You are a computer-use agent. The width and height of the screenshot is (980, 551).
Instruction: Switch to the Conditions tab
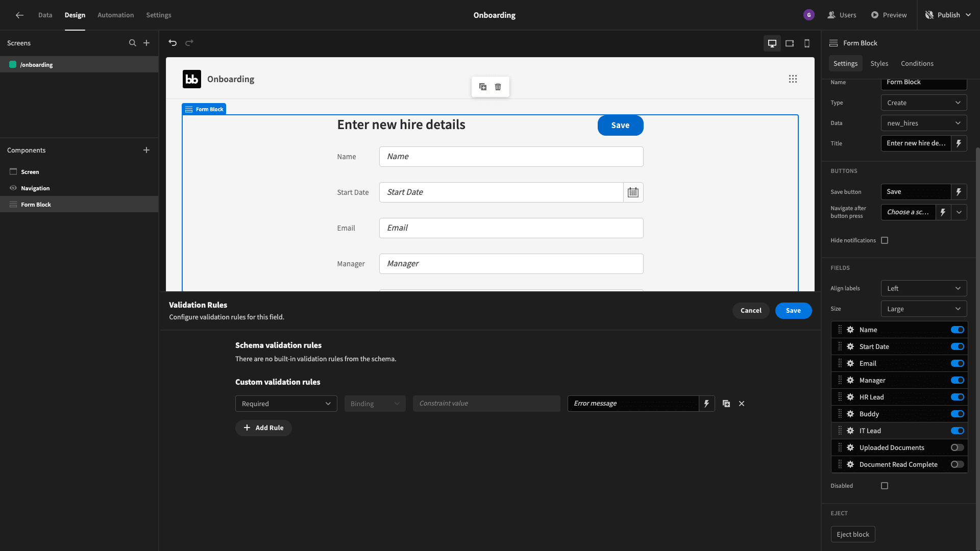[x=917, y=64]
